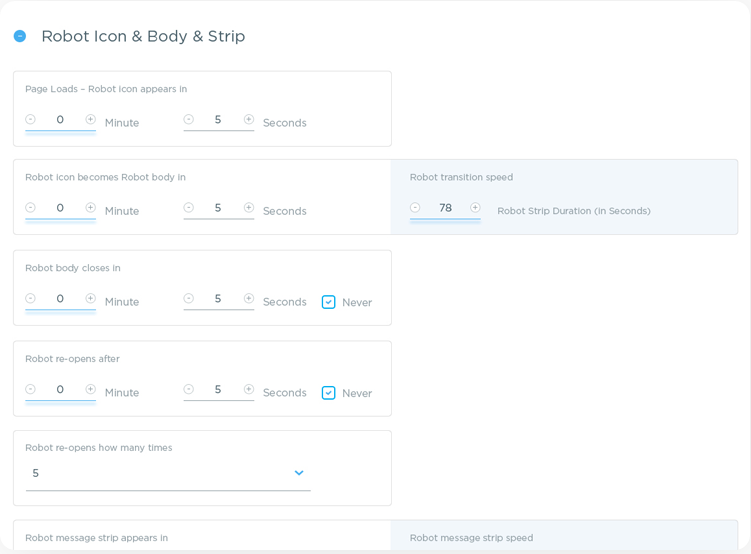Increase Page Loads minute value with plus icon
Image resolution: width=751 pixels, height=554 pixels.
[90, 119]
